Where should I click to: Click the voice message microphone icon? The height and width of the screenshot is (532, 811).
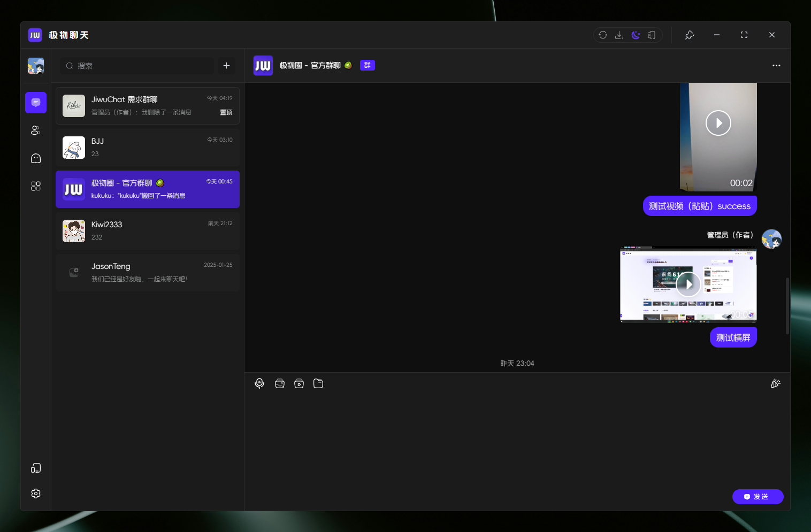tap(259, 383)
